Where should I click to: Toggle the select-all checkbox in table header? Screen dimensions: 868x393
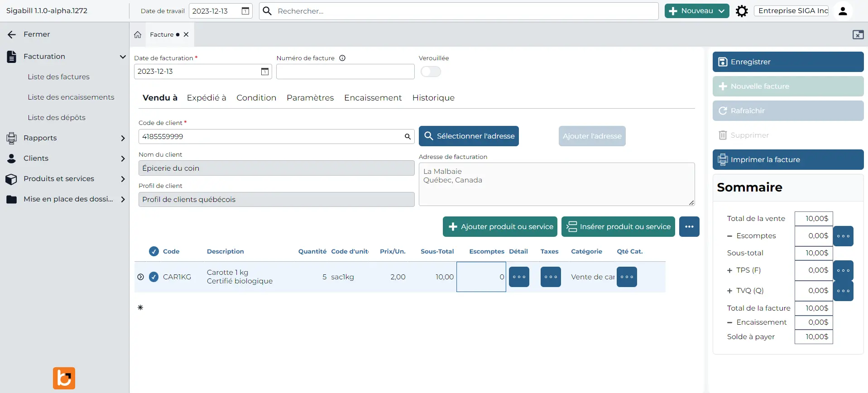tap(154, 251)
